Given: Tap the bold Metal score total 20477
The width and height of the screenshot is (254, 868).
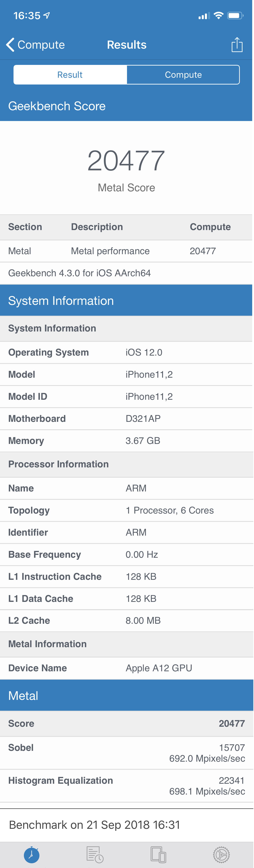Looking at the screenshot, I should pyautogui.click(x=232, y=723).
